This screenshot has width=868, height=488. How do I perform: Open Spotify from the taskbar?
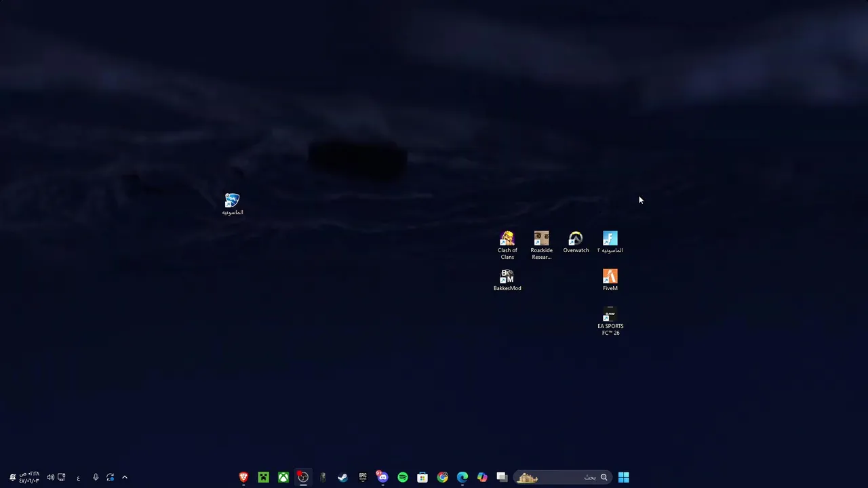403,477
